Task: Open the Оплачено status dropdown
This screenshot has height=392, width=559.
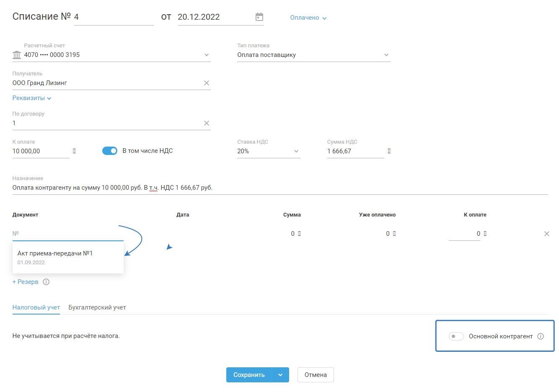Action: point(308,18)
